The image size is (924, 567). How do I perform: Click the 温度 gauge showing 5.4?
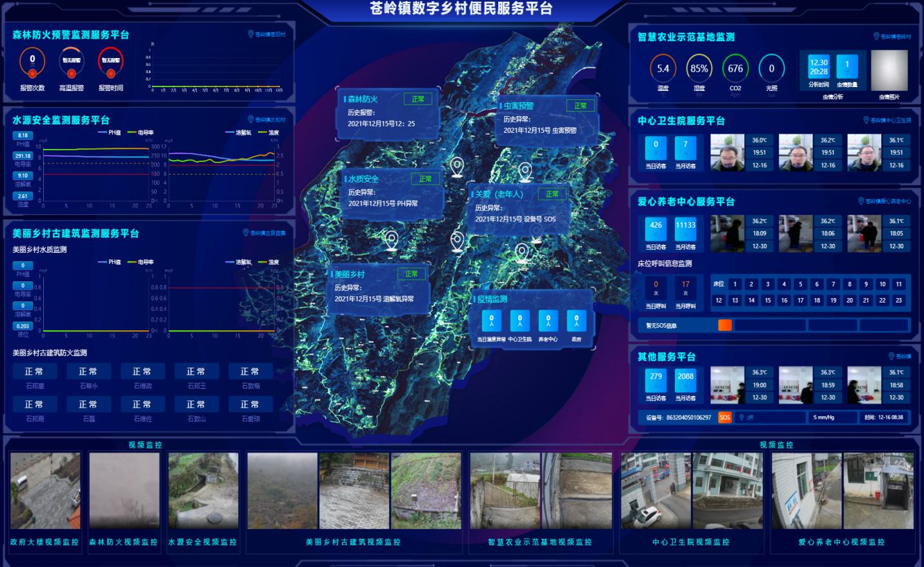[x=663, y=68]
